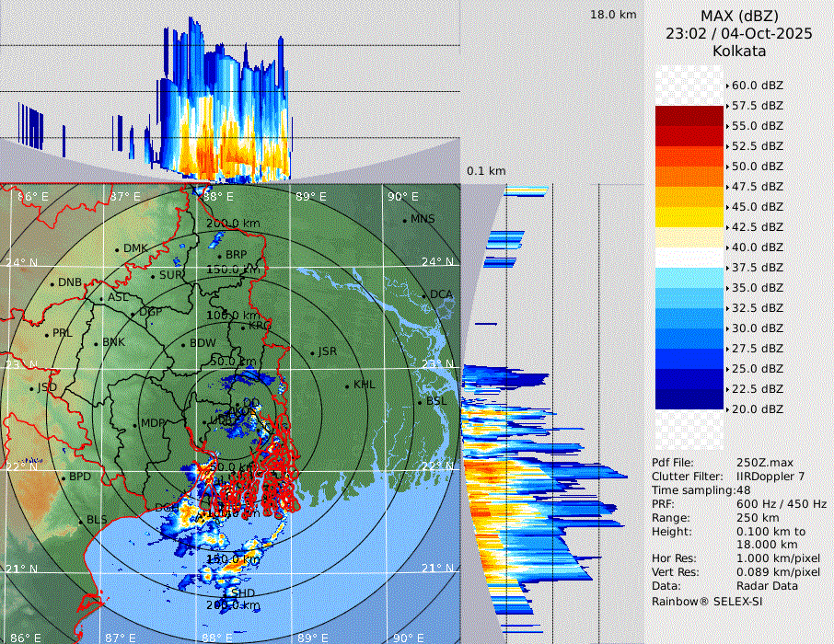Select the 40.0 dBZ legend entry

[757, 247]
